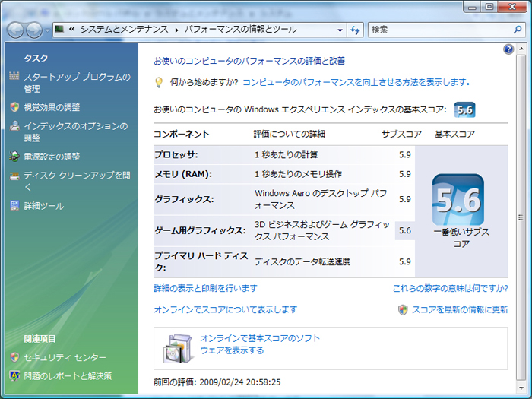Open the recent pages dropdown beside navigation arrows
This screenshot has width=532, height=399.
click(47, 30)
